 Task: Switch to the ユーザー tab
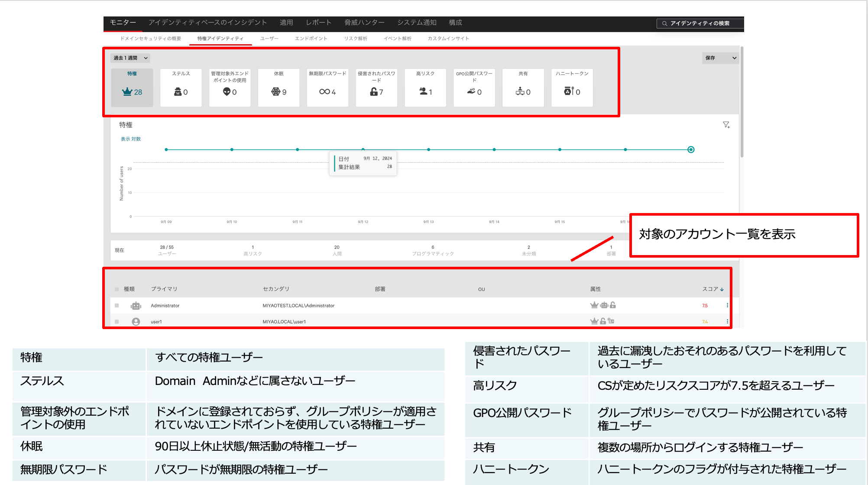pyautogui.click(x=269, y=39)
